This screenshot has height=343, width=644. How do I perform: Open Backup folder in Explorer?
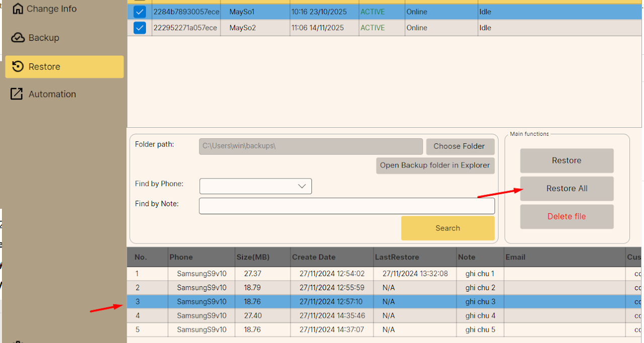[x=435, y=165]
